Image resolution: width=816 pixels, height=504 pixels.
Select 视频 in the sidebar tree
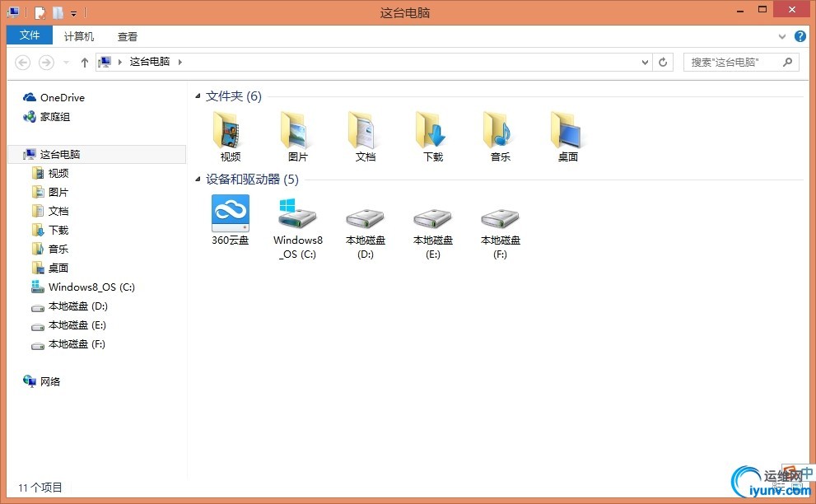(50, 173)
